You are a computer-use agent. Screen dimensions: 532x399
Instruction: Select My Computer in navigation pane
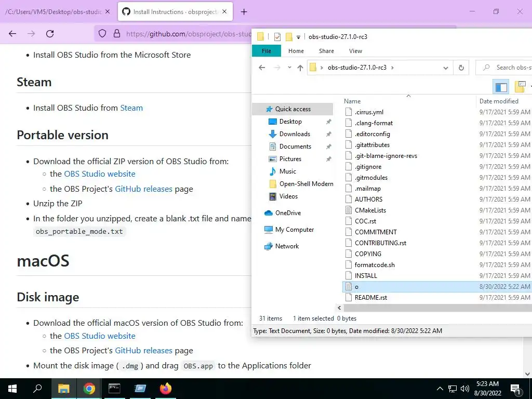coord(295,230)
